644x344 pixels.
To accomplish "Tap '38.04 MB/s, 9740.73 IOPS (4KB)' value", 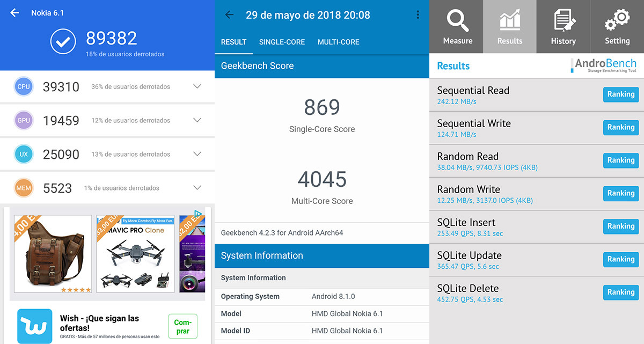I will pyautogui.click(x=487, y=167).
